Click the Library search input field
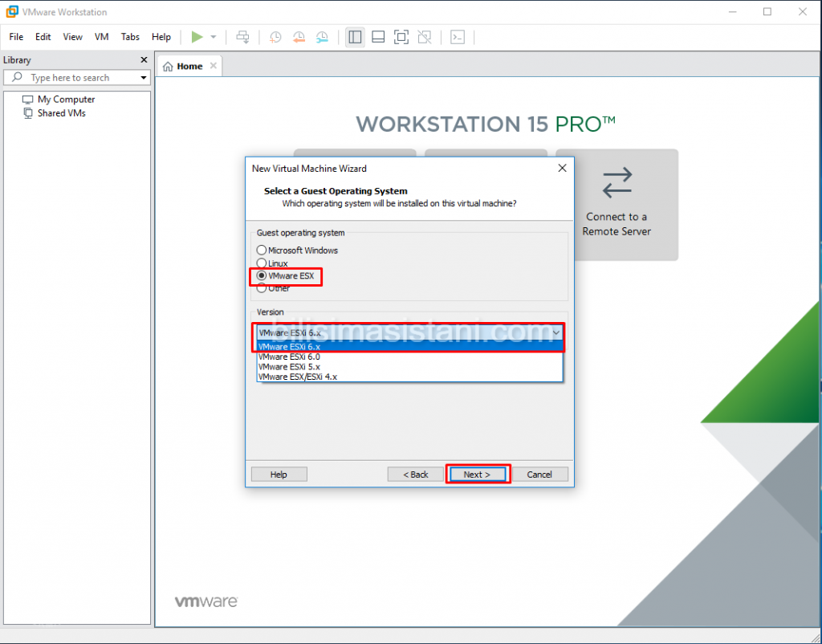The height and width of the screenshot is (644, 822). click(x=77, y=78)
